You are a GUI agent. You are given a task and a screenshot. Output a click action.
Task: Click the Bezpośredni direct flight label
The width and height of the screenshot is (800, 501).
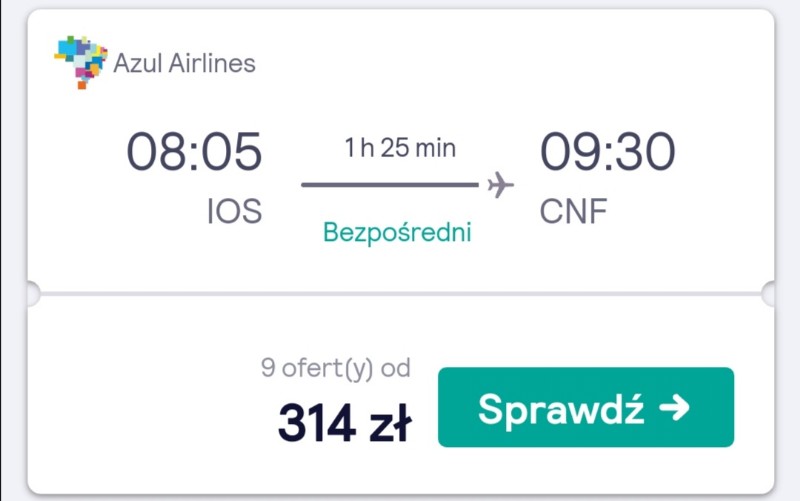tap(397, 233)
